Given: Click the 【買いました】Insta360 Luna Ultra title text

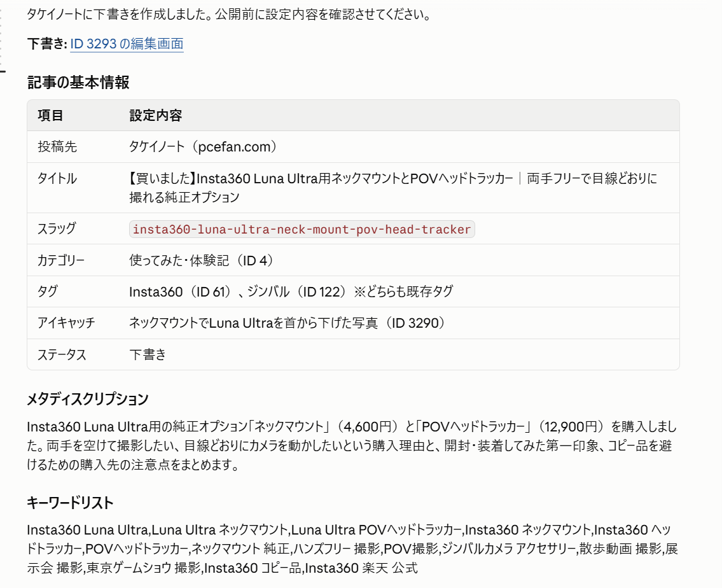Looking at the screenshot, I should [393, 187].
